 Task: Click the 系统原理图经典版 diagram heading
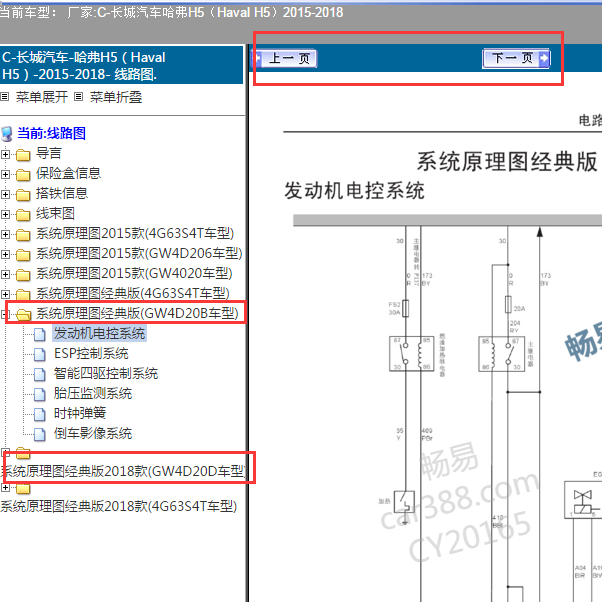pyautogui.click(x=507, y=161)
